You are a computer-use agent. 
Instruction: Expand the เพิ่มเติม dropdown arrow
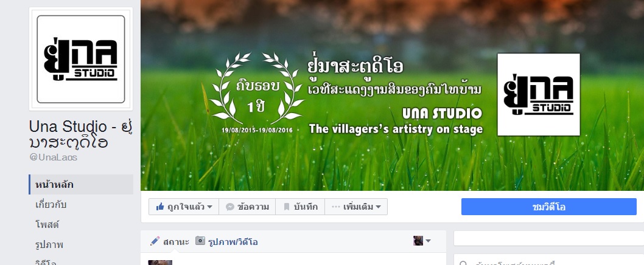click(378, 207)
